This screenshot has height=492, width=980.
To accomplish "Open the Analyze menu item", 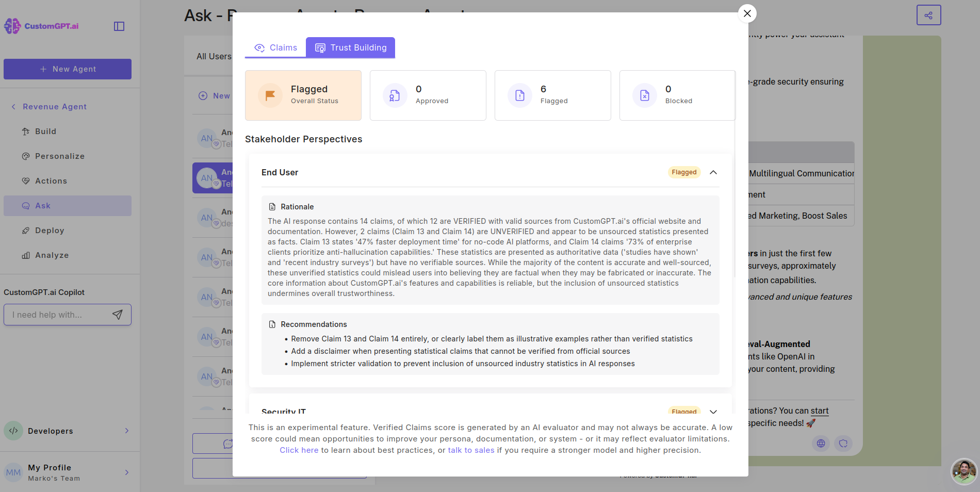I will (x=68, y=255).
